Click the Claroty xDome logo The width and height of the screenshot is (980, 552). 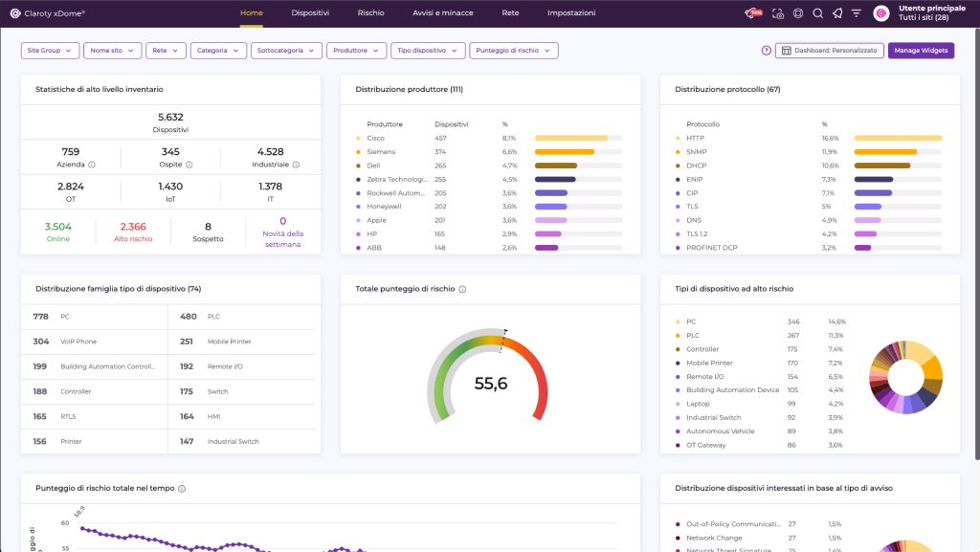(48, 13)
